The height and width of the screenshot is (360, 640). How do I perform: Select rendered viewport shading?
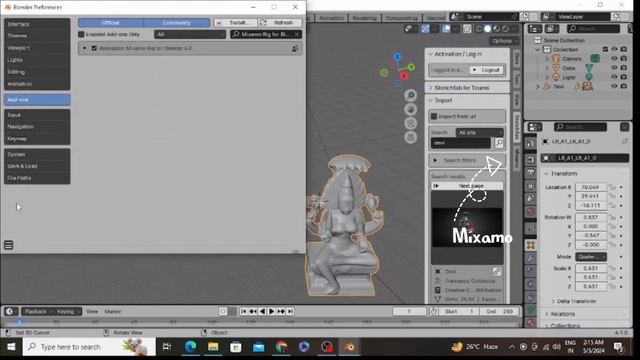(x=506, y=29)
